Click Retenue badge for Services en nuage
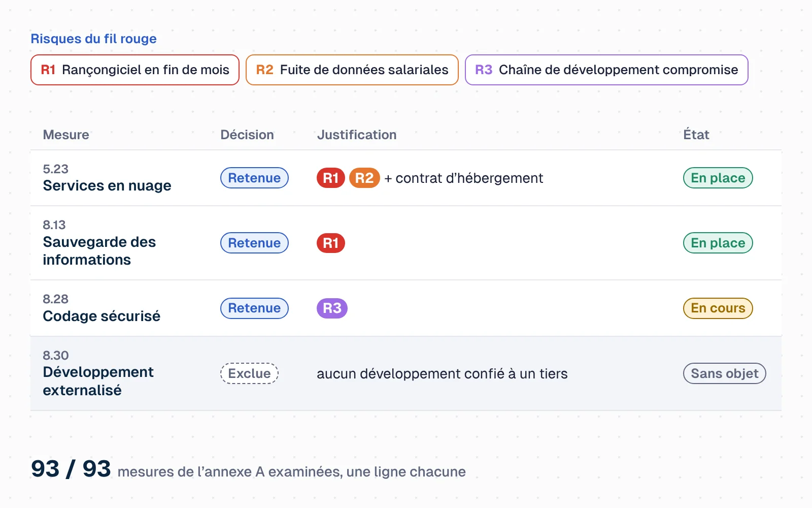812x508 pixels. point(254,178)
